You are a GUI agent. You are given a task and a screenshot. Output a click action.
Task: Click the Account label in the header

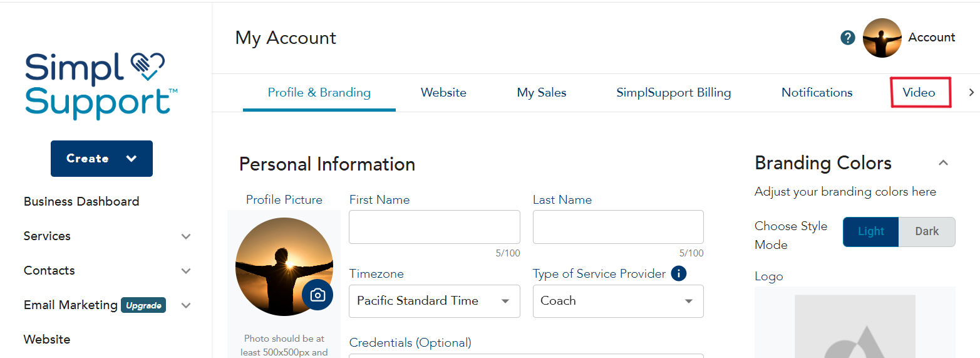(x=932, y=37)
